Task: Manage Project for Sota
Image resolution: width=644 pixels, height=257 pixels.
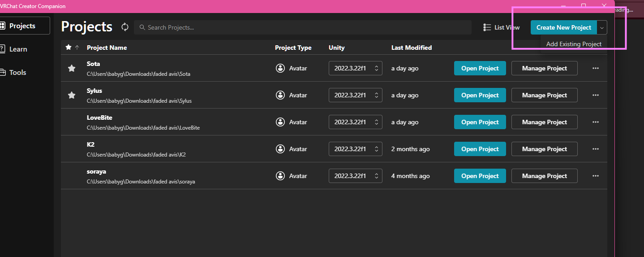Action: tap(545, 68)
